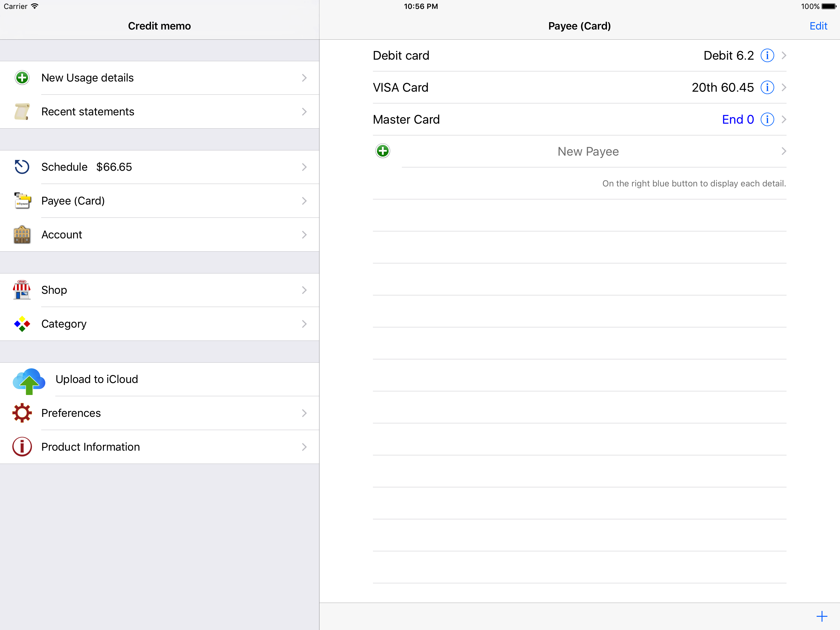
Task: Tap the blue plus in bottom toolbar
Action: (x=822, y=616)
